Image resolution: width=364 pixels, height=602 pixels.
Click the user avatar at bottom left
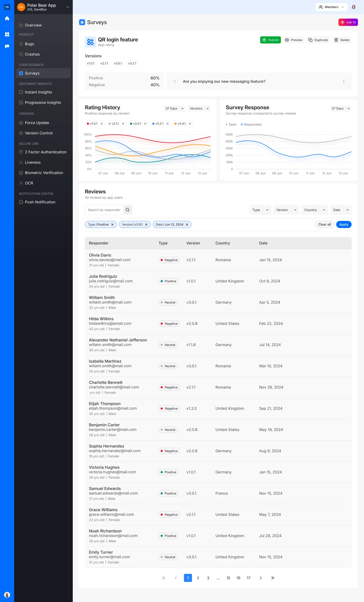[7, 595]
